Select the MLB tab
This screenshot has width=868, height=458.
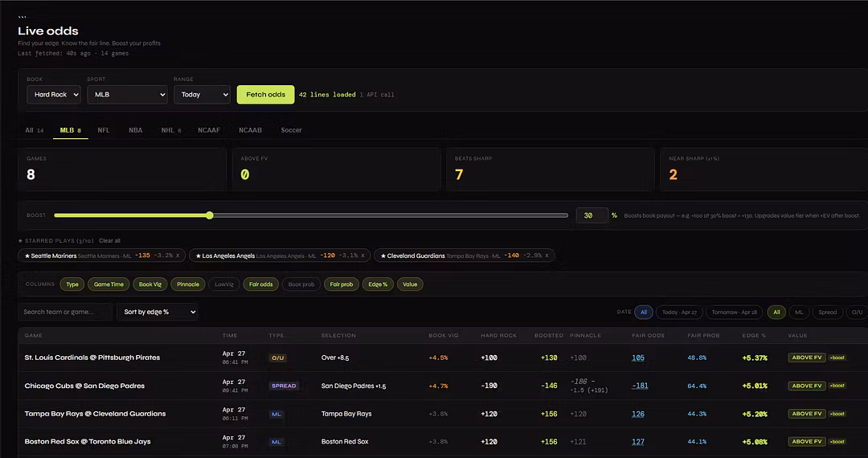(x=70, y=130)
